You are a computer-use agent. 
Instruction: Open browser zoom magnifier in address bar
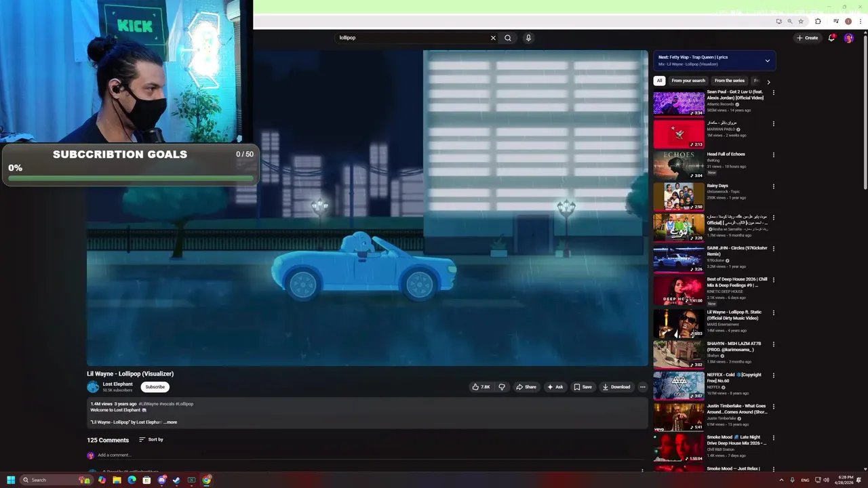(x=789, y=21)
